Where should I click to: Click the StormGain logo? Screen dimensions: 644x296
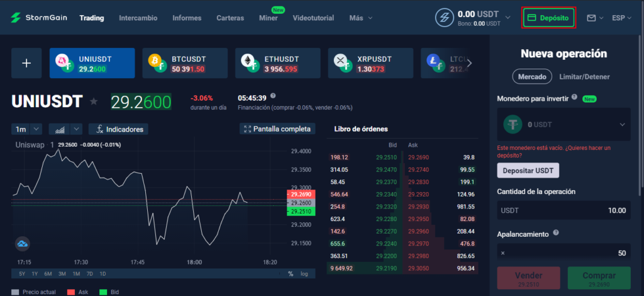(38, 18)
